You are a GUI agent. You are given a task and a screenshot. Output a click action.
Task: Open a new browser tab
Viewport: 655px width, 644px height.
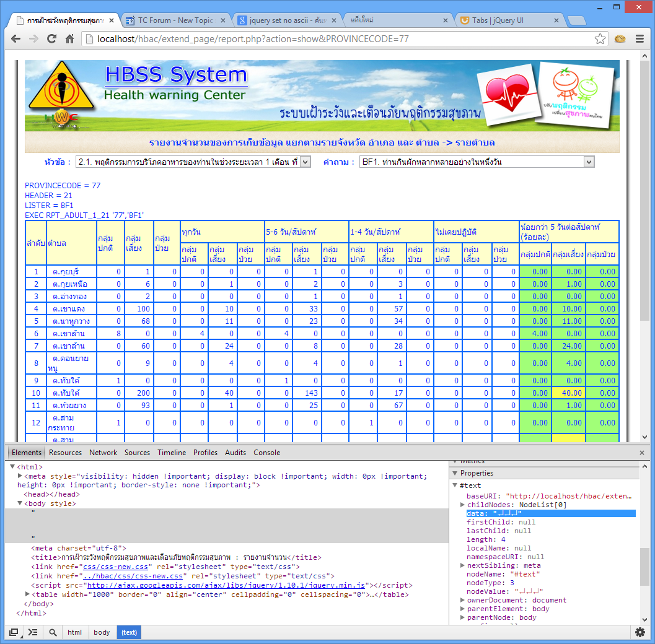(577, 20)
